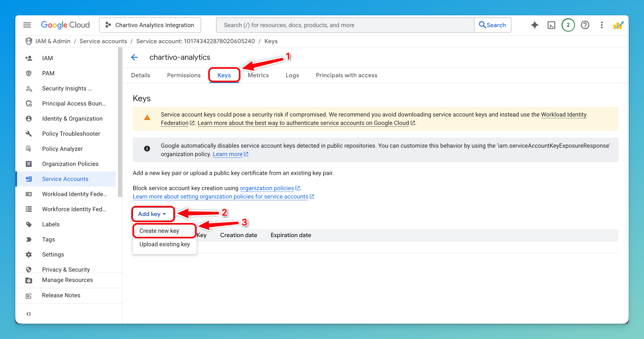644x339 pixels.
Task: Choose Upload existing key option
Action: 164,244
